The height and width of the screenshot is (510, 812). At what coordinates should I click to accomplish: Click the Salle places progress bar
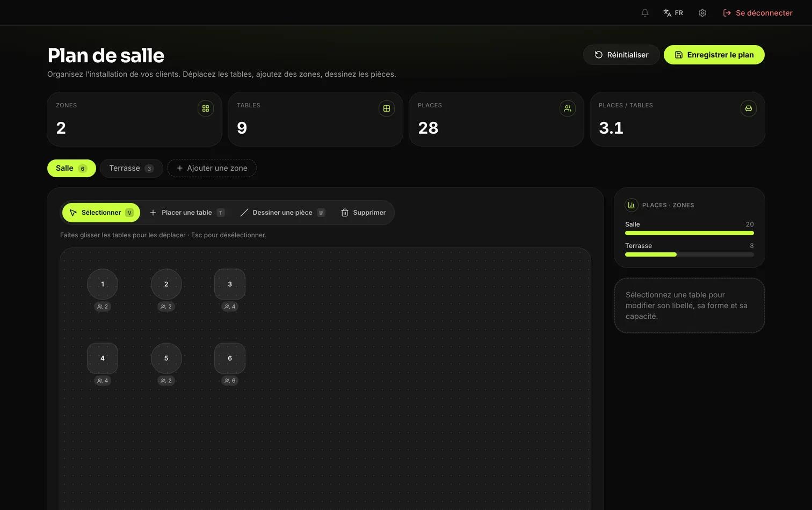pyautogui.click(x=690, y=233)
